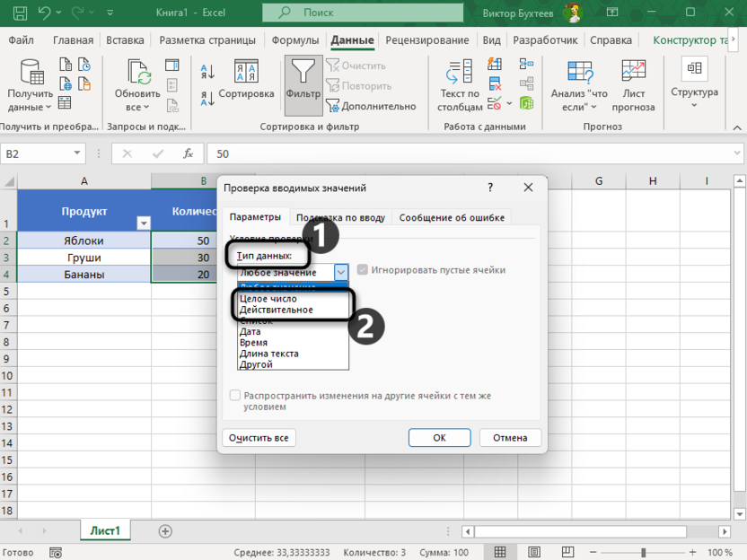The image size is (747, 560).
Task: Open Quick Access Toolbar customize menu
Action: coord(110,13)
